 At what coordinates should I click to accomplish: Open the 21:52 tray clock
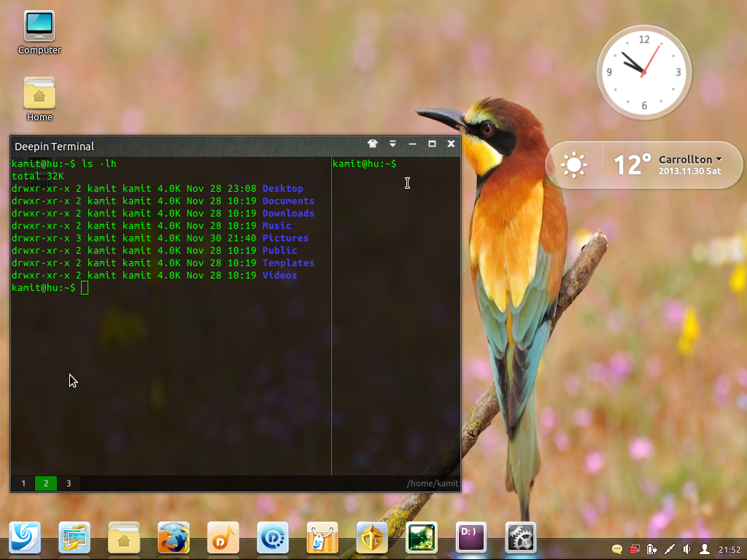click(x=729, y=550)
